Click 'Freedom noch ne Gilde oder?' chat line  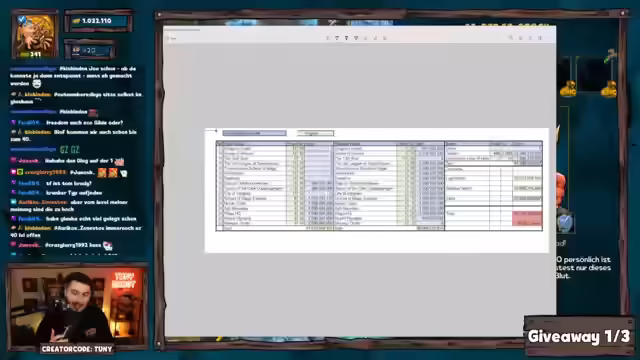point(84,122)
